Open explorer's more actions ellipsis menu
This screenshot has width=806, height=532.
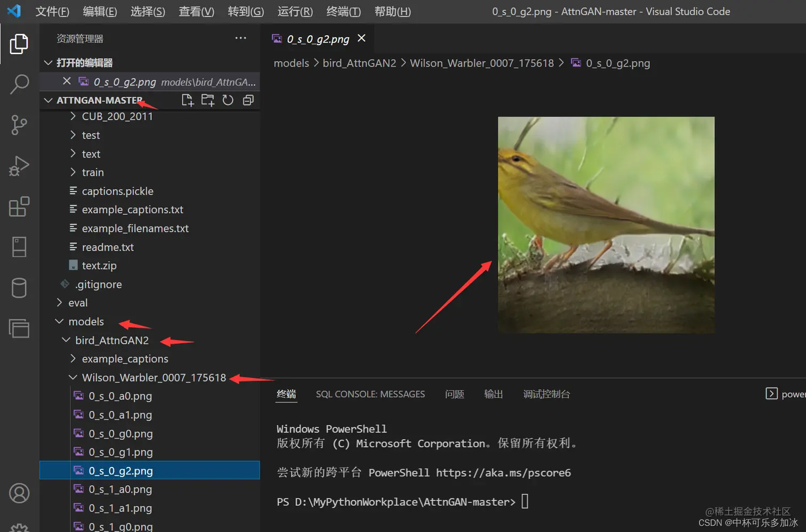pos(240,38)
